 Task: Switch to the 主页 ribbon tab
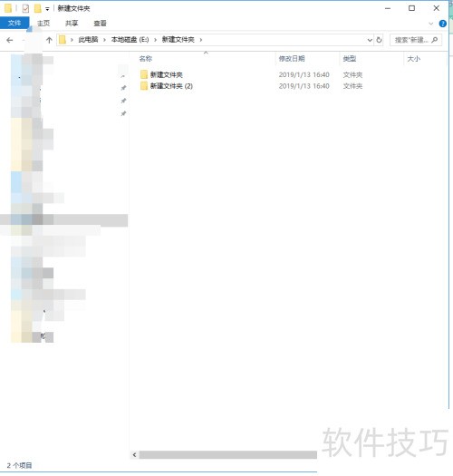pos(43,24)
